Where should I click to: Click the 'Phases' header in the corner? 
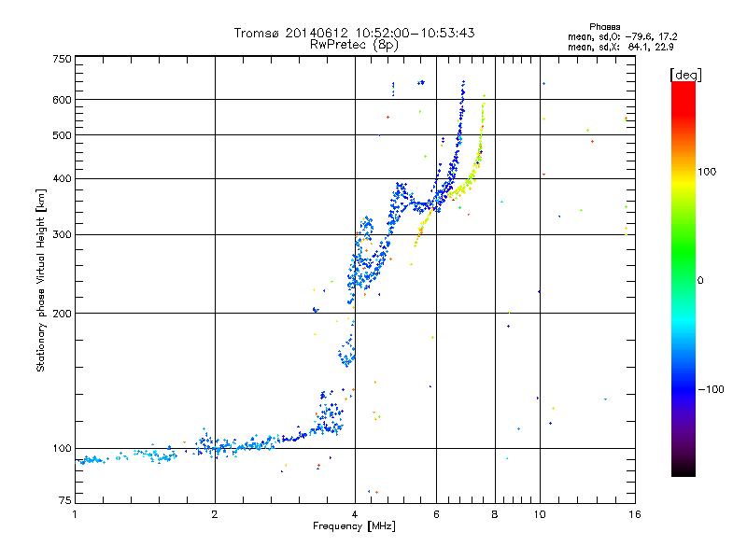(x=604, y=27)
